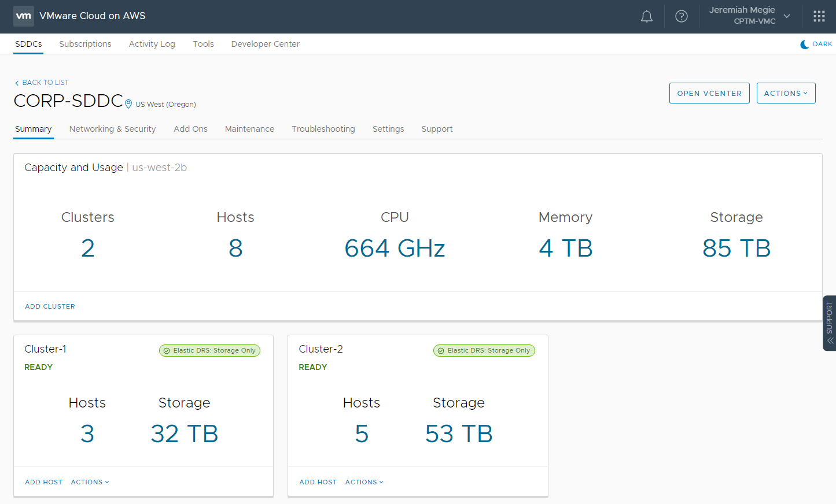Click the VMware vm logo

(x=24, y=16)
